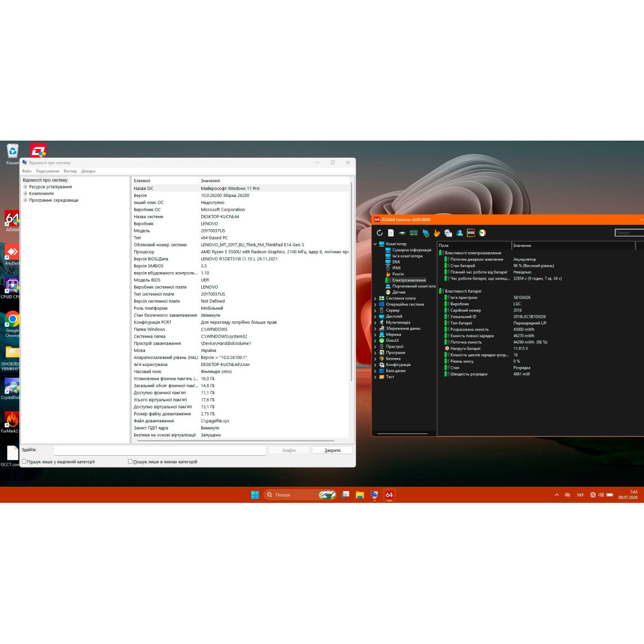The width and height of the screenshot is (644, 644).
Task: Click the Закрити button
Action: click(x=332, y=450)
